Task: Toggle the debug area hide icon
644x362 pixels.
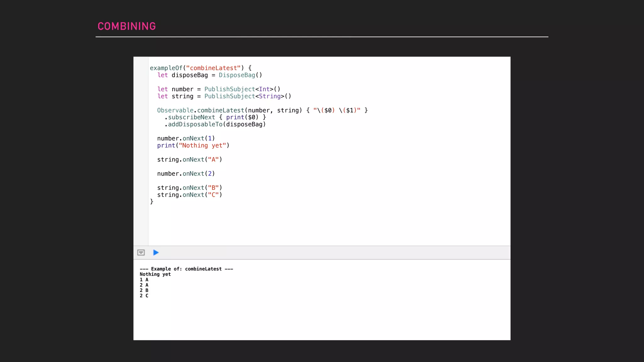Action: 141,253
